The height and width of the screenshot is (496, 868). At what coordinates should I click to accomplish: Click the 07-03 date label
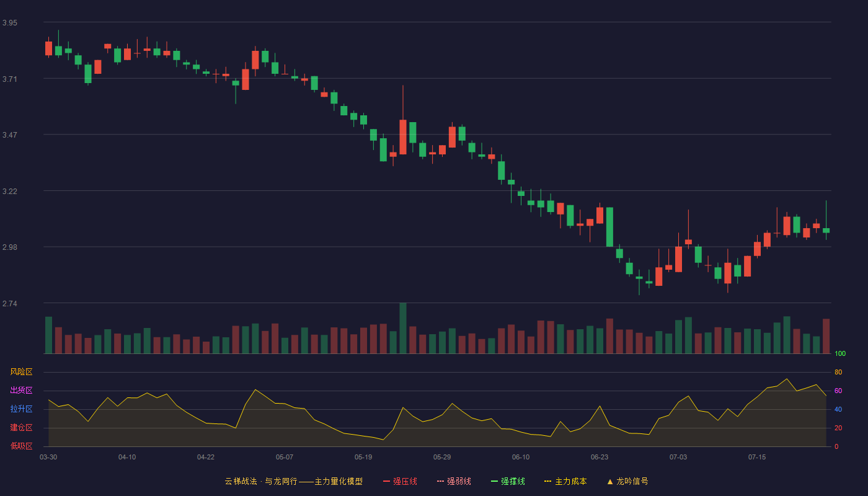(x=678, y=457)
